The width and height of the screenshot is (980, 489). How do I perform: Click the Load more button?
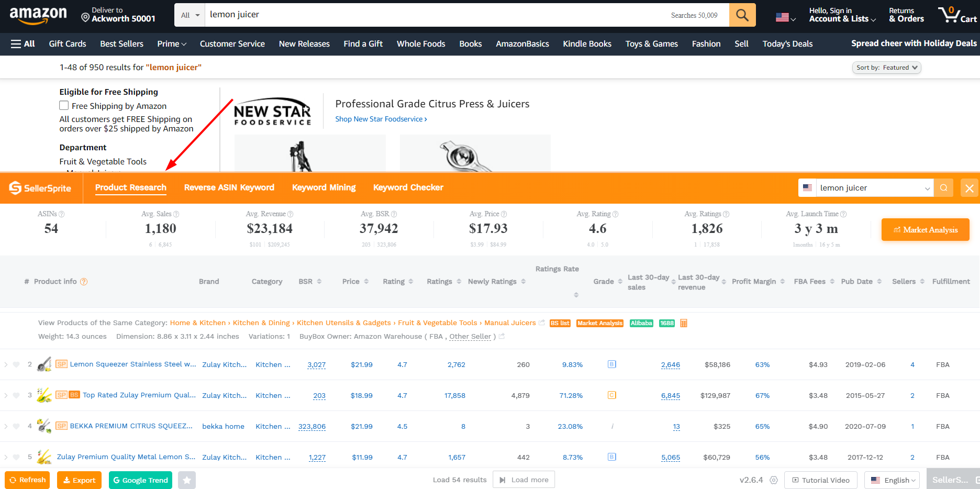524,480
